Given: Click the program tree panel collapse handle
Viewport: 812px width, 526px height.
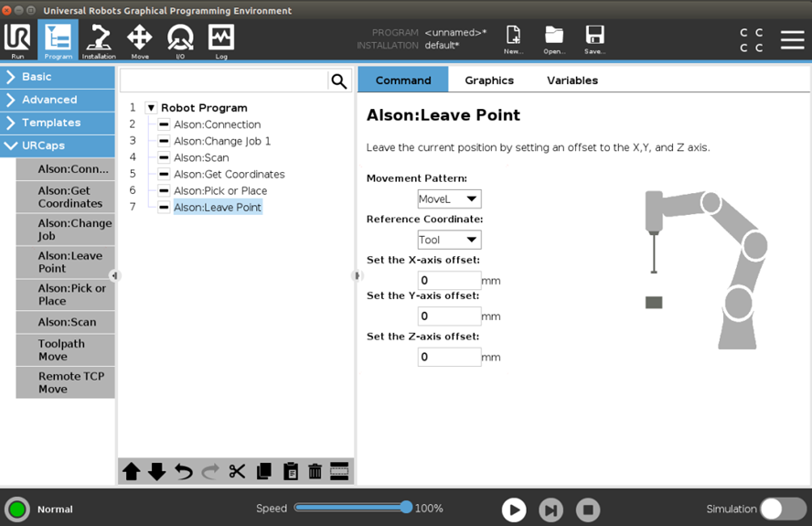Looking at the screenshot, I should coord(357,275).
